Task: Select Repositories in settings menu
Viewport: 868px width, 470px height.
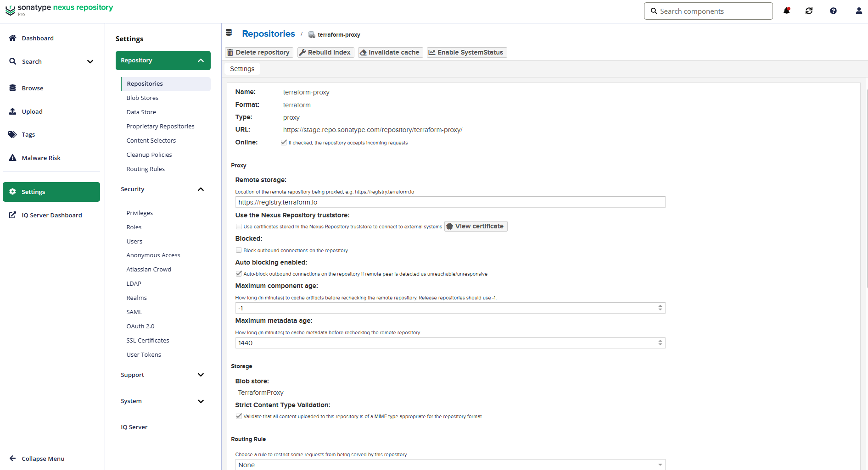Action: point(166,84)
